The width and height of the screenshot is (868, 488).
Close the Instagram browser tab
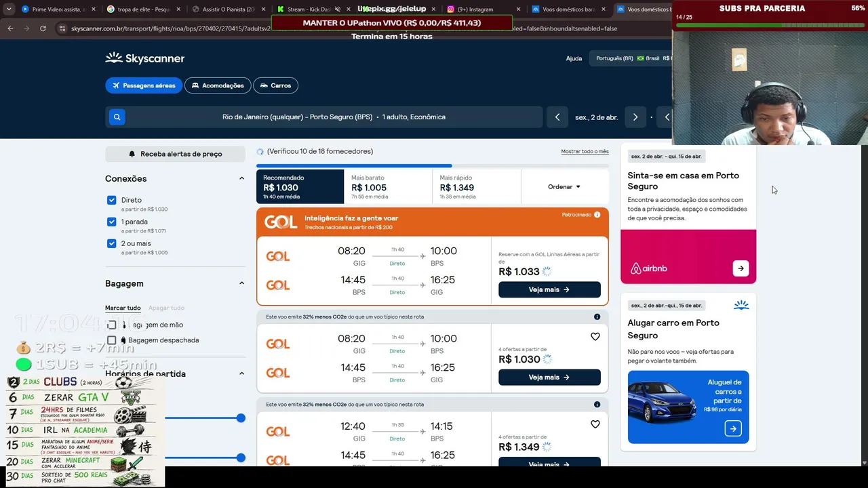click(519, 9)
